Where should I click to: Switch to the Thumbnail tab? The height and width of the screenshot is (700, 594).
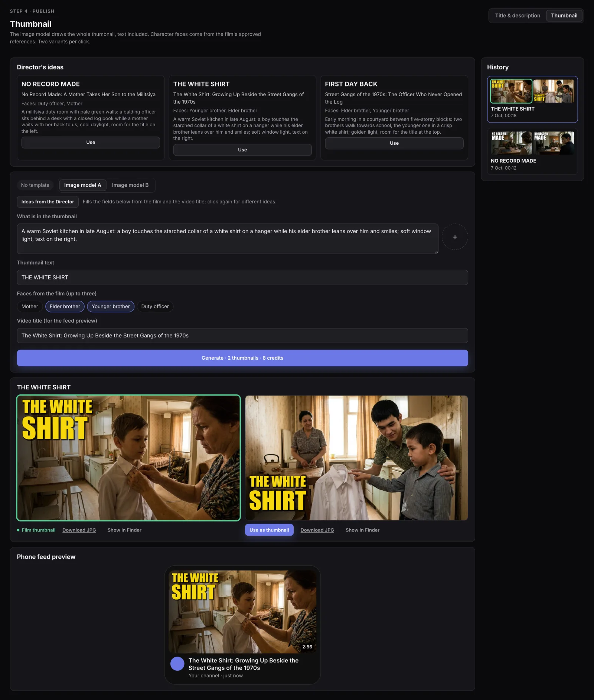tap(564, 16)
